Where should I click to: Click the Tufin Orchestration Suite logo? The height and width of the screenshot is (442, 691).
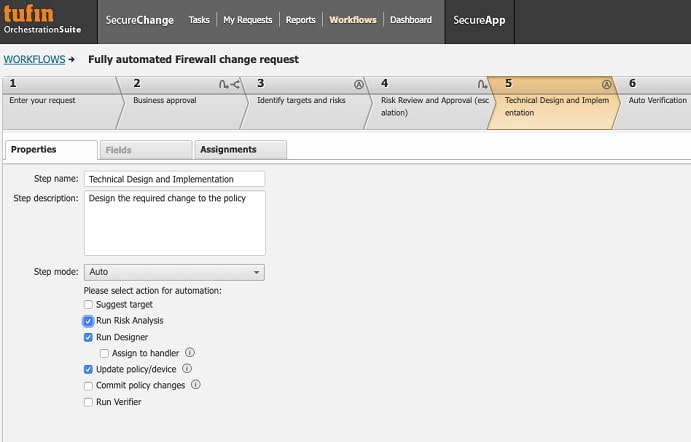point(42,20)
